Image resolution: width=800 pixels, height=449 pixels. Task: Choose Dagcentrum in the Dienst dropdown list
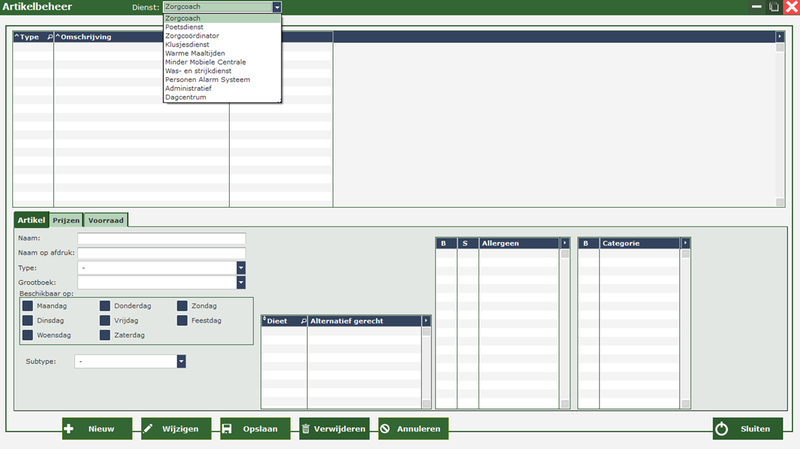point(187,97)
